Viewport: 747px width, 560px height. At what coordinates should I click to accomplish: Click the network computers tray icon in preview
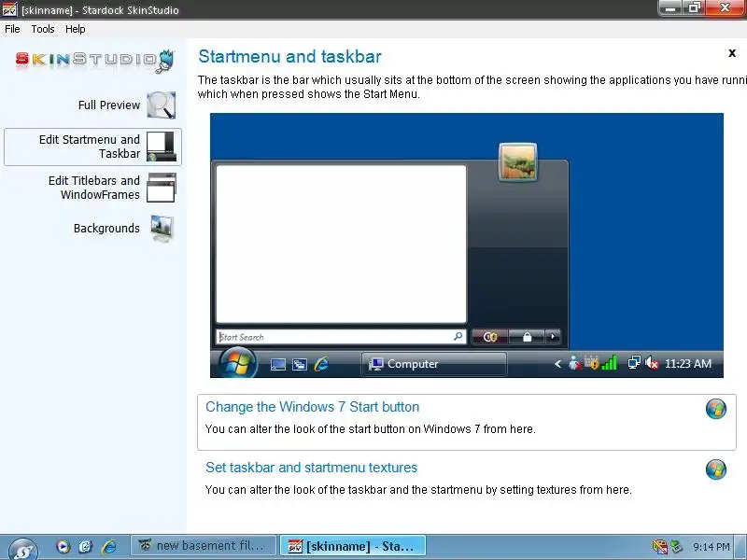coord(634,363)
